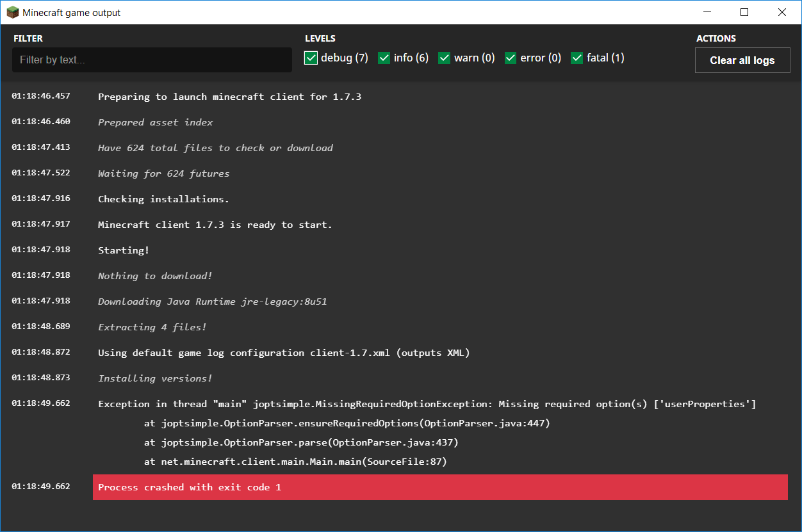Select the red 'Process crashed with exit code 1' row
Screen dimensions: 802x532
(440, 487)
